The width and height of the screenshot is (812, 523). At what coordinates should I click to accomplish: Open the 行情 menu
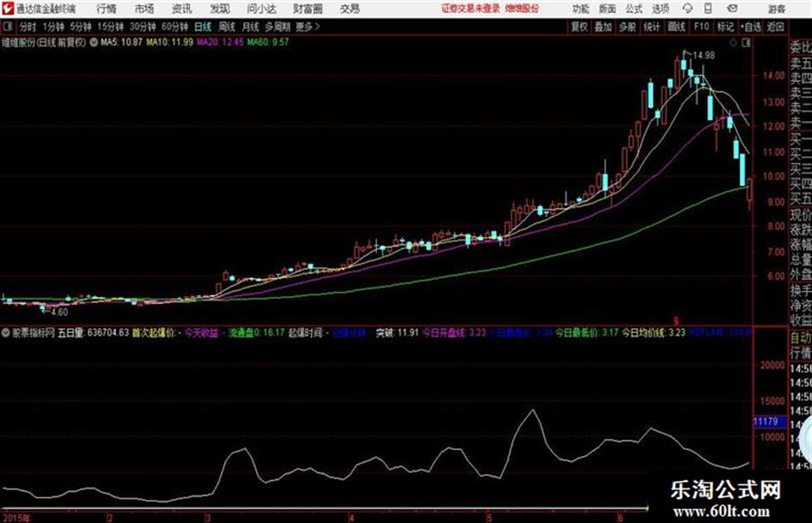(x=107, y=9)
